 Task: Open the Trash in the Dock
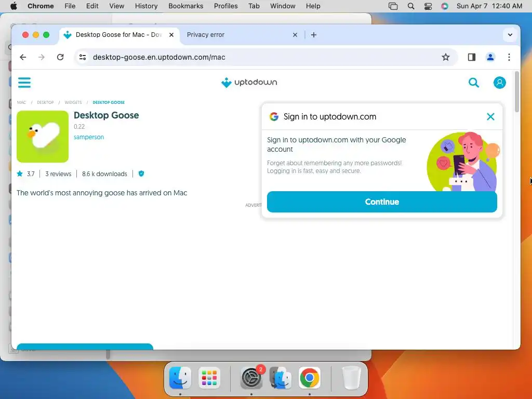click(351, 378)
